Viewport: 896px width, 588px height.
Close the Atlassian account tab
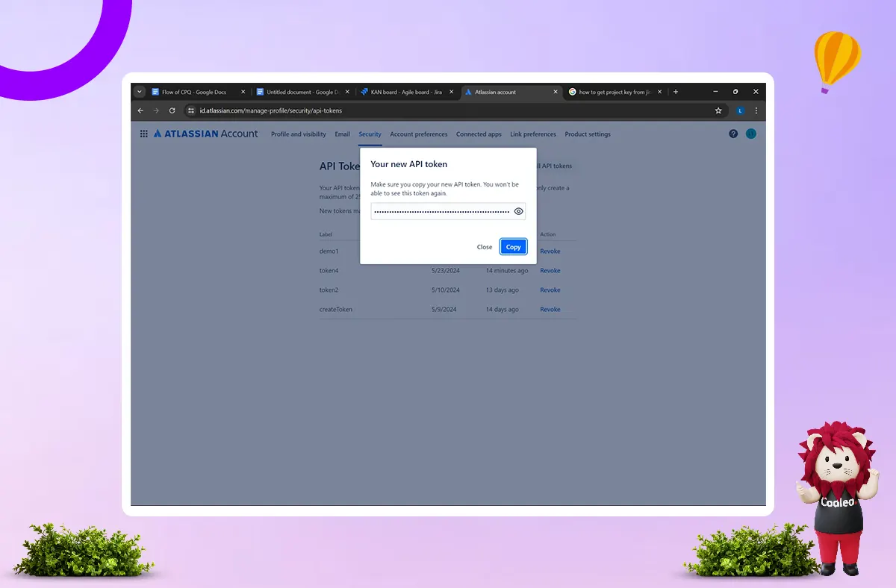[x=556, y=92]
